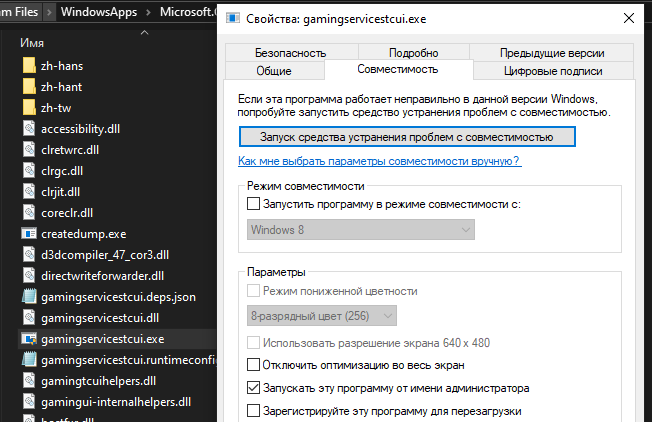Image resolution: width=652 pixels, height=422 pixels.
Task: Click WindowsApps in the address breadcrumb
Action: [x=99, y=12]
